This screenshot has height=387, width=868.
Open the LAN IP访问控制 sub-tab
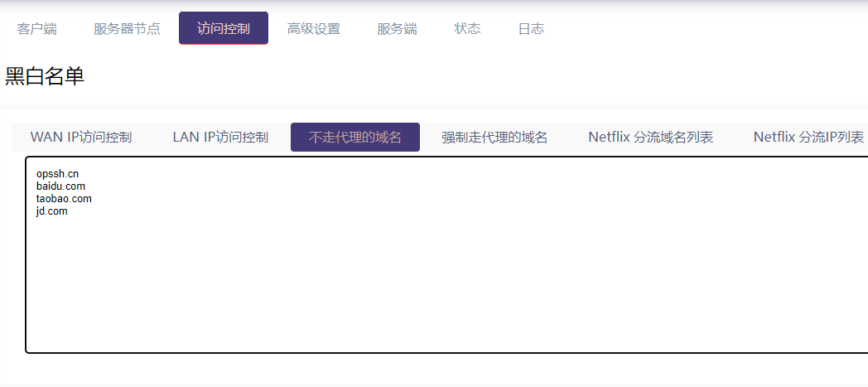point(220,138)
